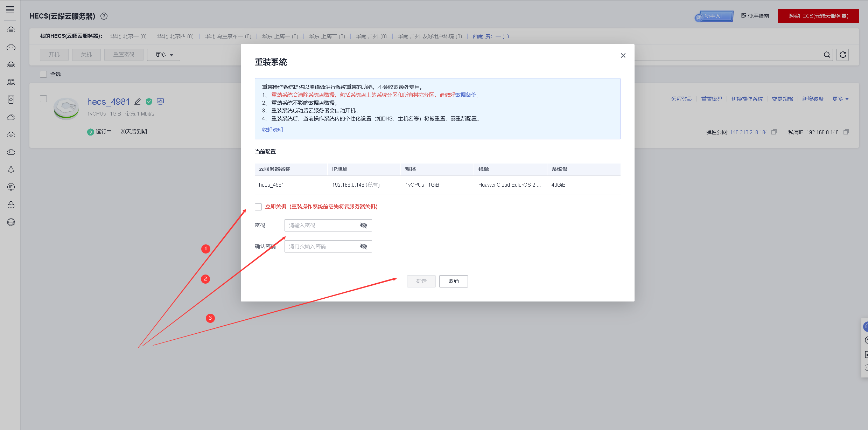Click the monitoring icon next to hecs_4981
868x430 pixels.
pos(160,102)
